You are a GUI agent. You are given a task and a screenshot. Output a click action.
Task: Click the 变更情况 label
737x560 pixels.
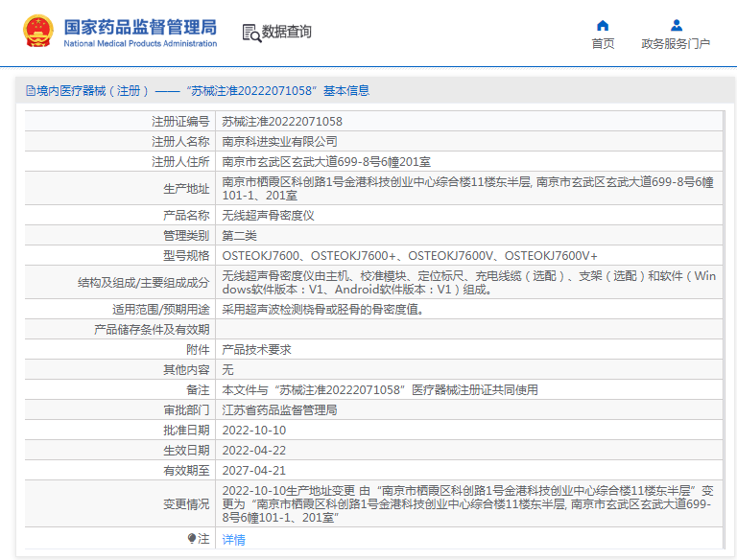[x=186, y=504]
